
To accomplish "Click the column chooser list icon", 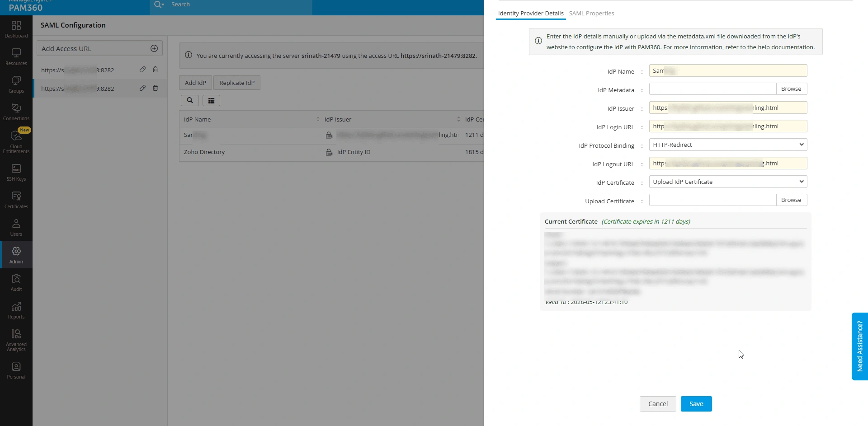I will click(x=211, y=100).
